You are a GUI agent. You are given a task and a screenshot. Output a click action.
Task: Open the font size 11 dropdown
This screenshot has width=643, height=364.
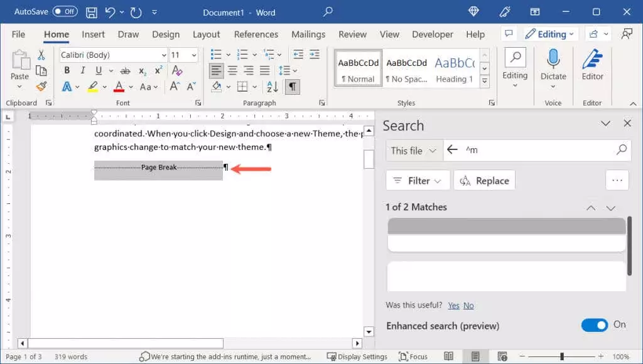[193, 55]
